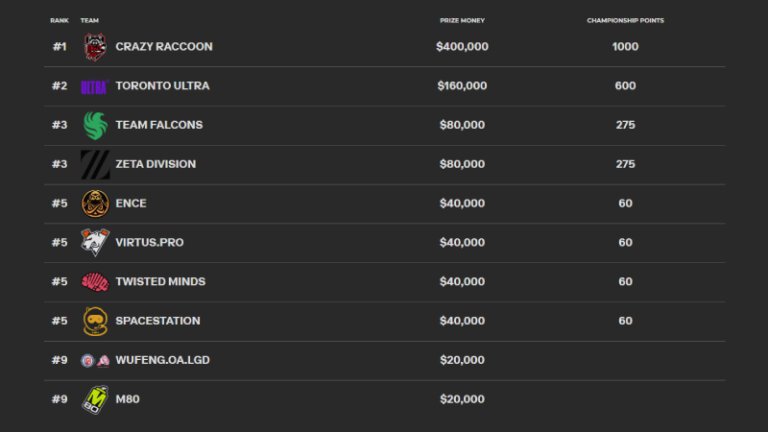Select the Twisted Minds pink brain logo
768x432 pixels.
tap(95, 281)
